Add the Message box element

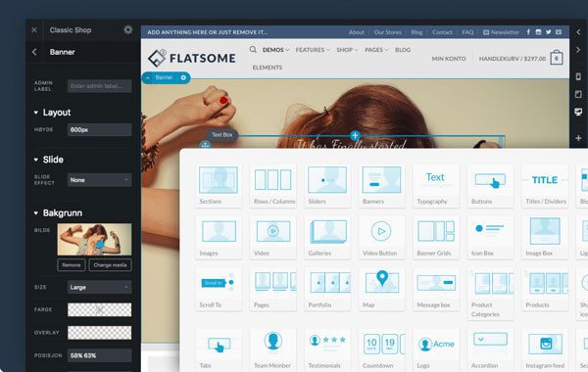pos(436,289)
